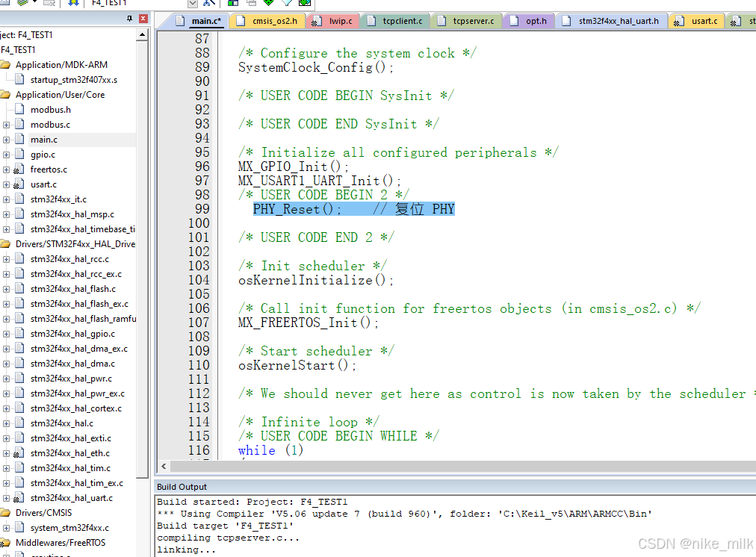The width and height of the screenshot is (756, 557).
Task: Open the target selection dropdown next to F4_TEST1
Action: [193, 4]
